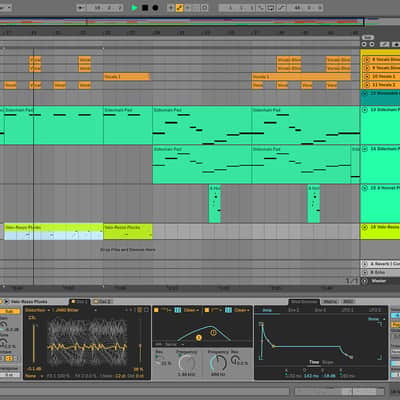Click the Filter 2 Frequency knob
Screen dimensions: 400x400
click(218, 363)
